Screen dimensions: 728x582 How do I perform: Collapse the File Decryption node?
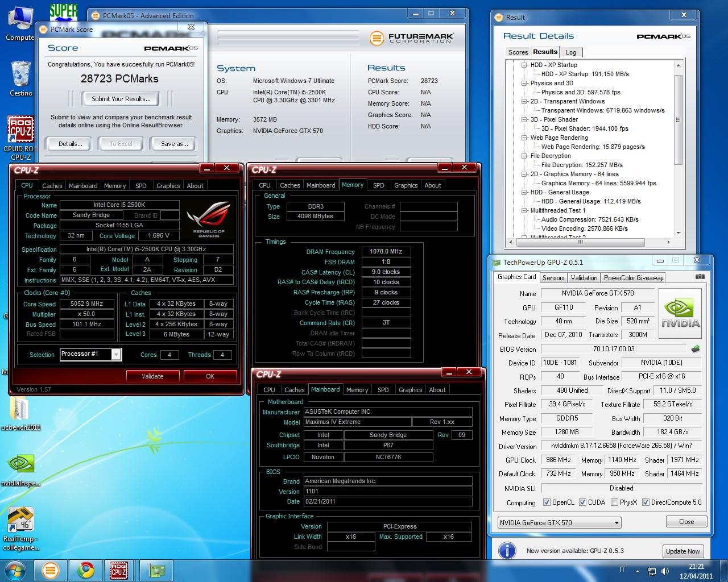pyautogui.click(x=524, y=156)
